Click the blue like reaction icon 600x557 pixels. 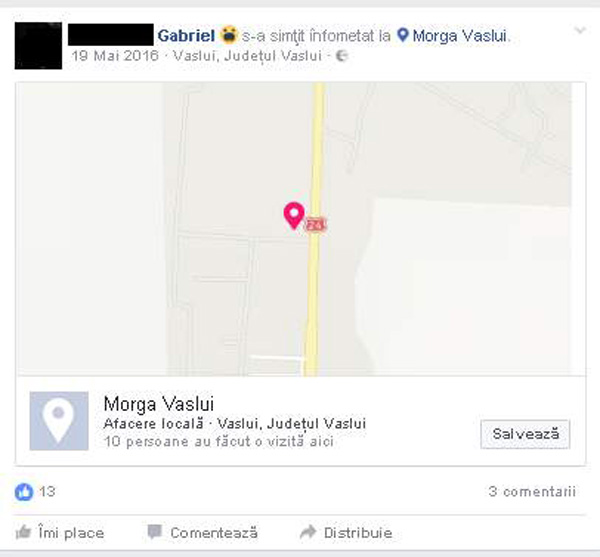click(24, 492)
